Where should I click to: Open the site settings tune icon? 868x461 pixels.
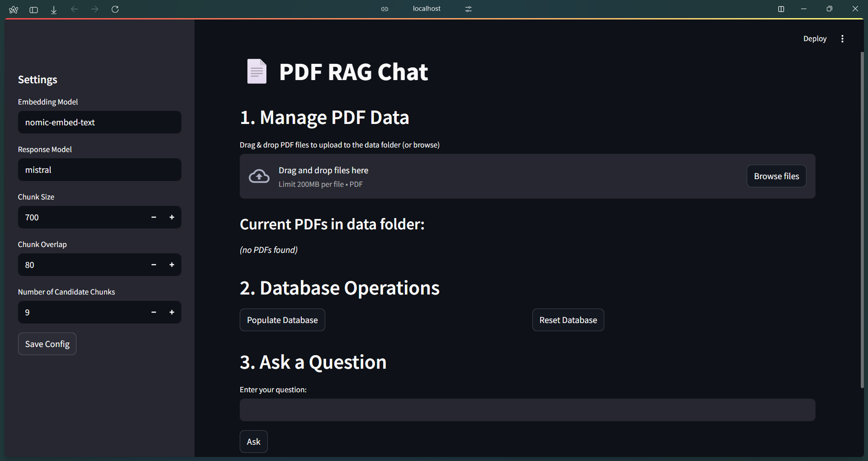click(x=468, y=9)
